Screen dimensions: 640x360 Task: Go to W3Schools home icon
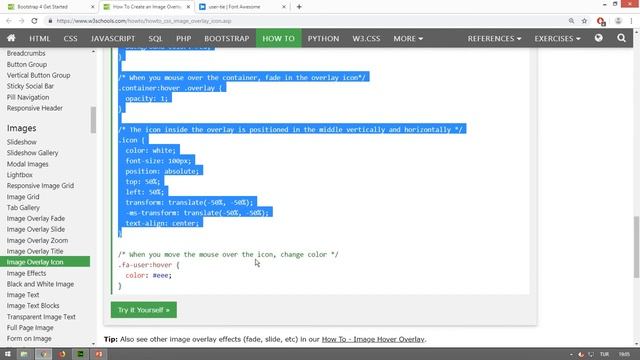pyautogui.click(x=11, y=38)
